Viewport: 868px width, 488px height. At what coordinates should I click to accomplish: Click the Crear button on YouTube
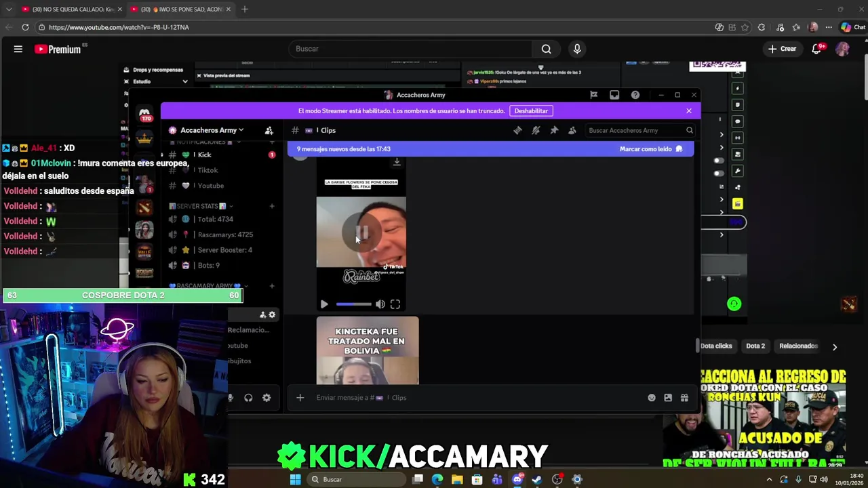tap(782, 49)
